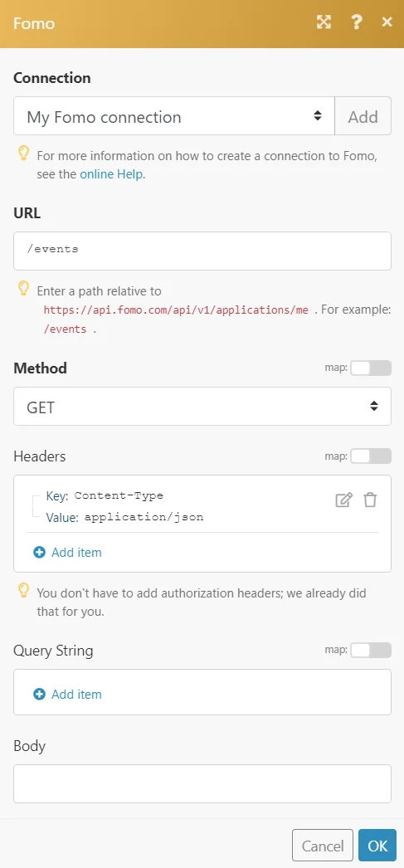This screenshot has width=404, height=868.
Task: Click the lightbulb hint icon under URL
Action: (23, 289)
